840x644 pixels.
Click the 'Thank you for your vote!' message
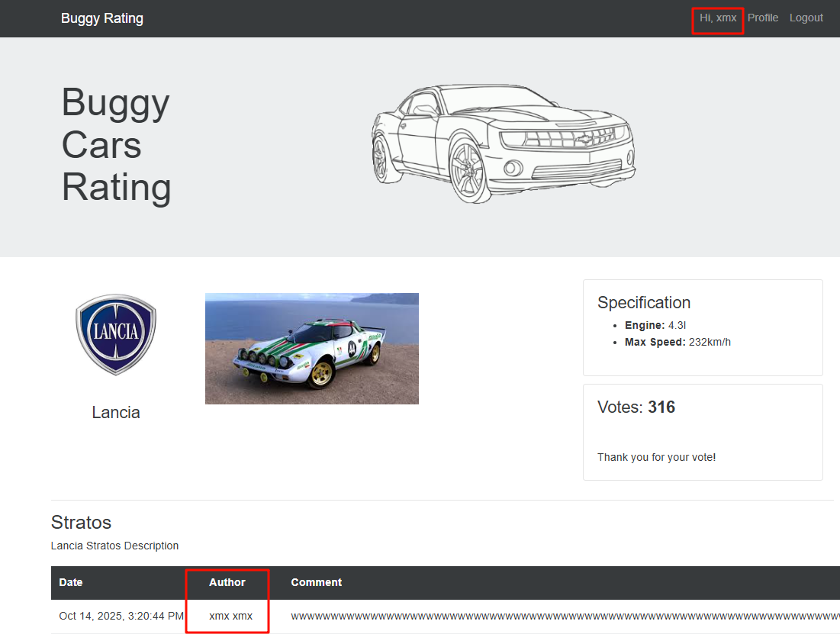(656, 457)
